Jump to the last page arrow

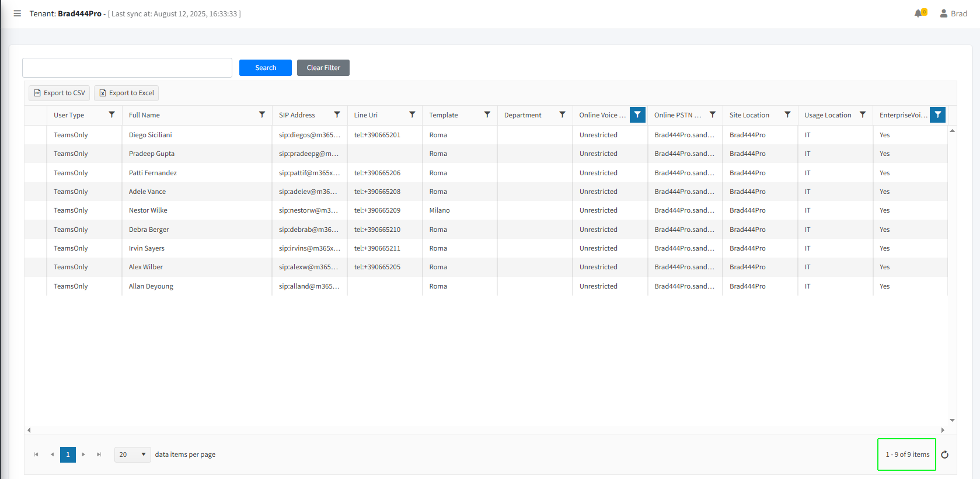(99, 454)
